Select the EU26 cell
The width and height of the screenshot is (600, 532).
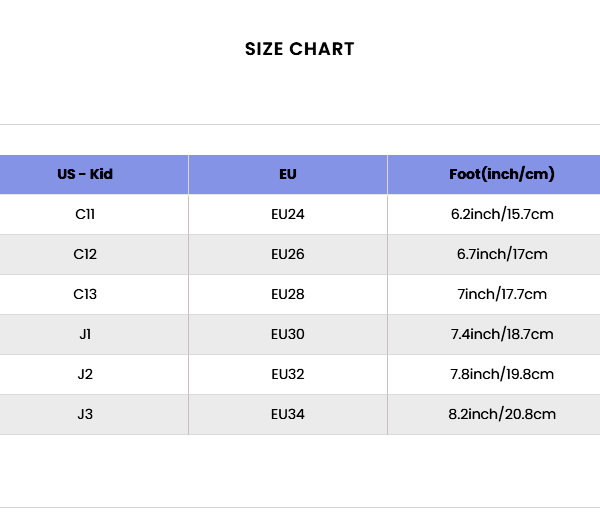coord(288,254)
